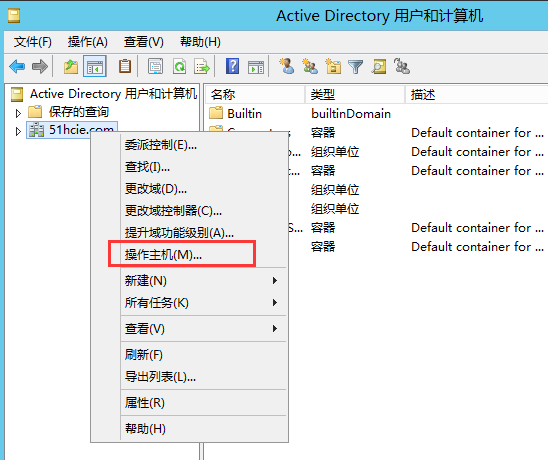
Task: Click builtinDomain type cell
Action: (x=351, y=114)
